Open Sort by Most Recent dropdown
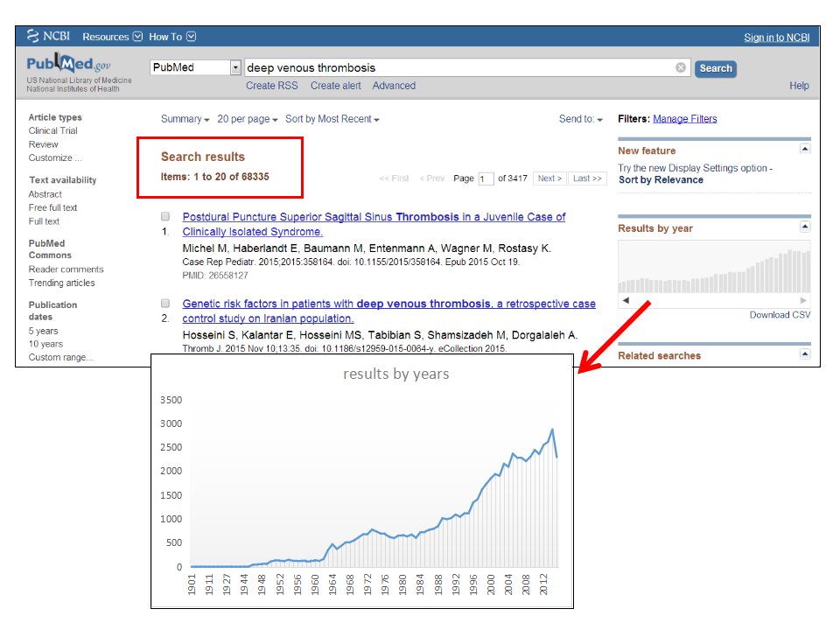The height and width of the screenshot is (630, 840). click(332, 119)
